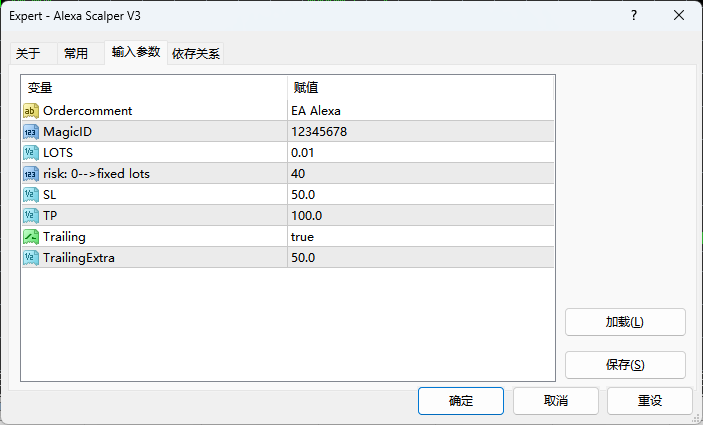Confirm with the 确定 button
The image size is (703, 425).
click(x=461, y=400)
